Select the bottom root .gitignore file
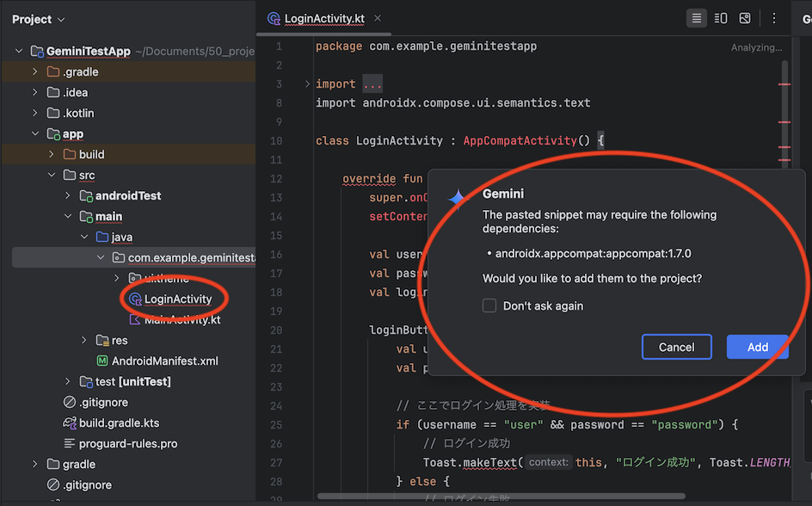Screen dimensions: 812x506 click(x=87, y=485)
